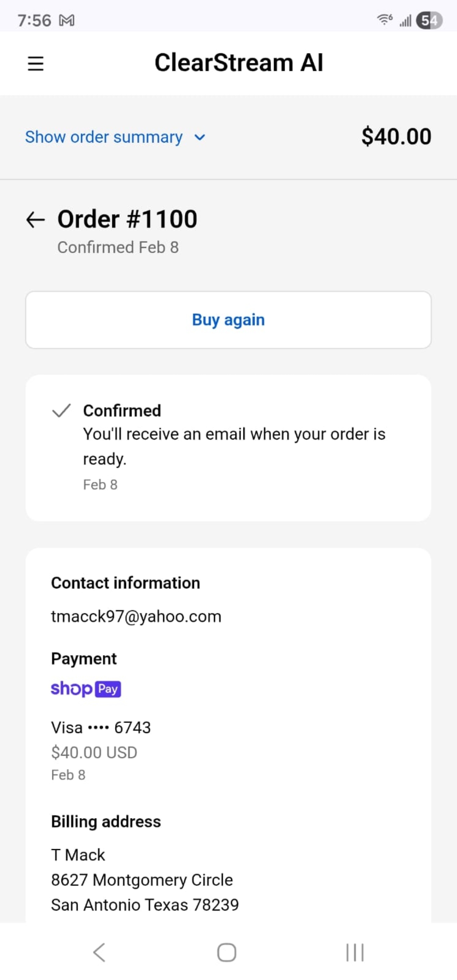Tap the cellular signal strength icon

tap(405, 20)
